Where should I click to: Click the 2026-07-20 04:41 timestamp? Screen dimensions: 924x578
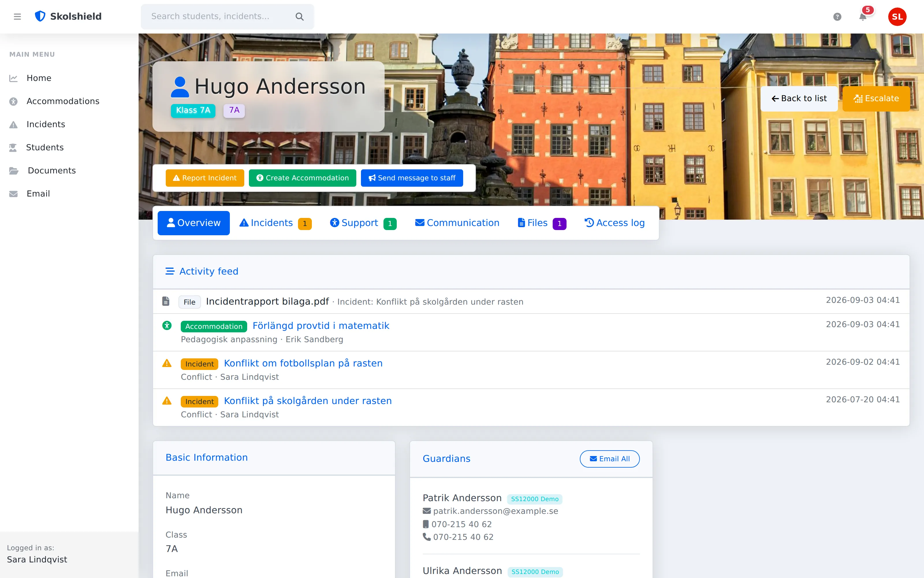[863, 399]
